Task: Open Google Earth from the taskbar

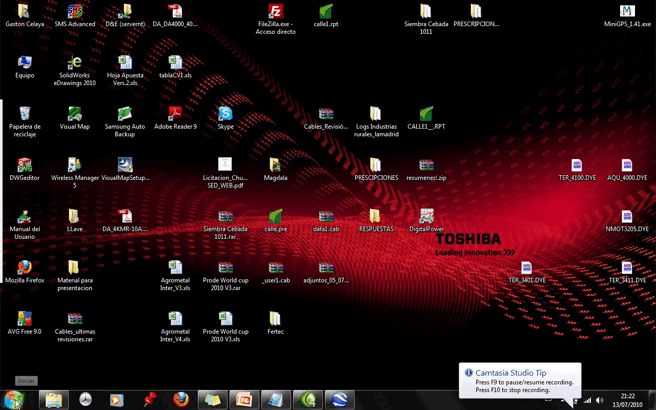Action: coord(339,400)
